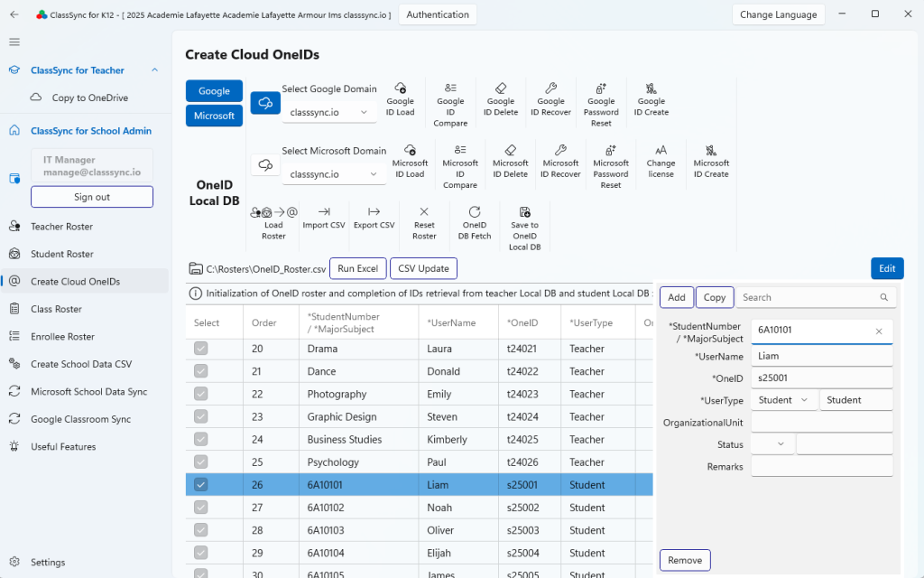Viewport: 924px width, 578px height.
Task: Click the Reset Roster X icon
Action: click(424, 211)
